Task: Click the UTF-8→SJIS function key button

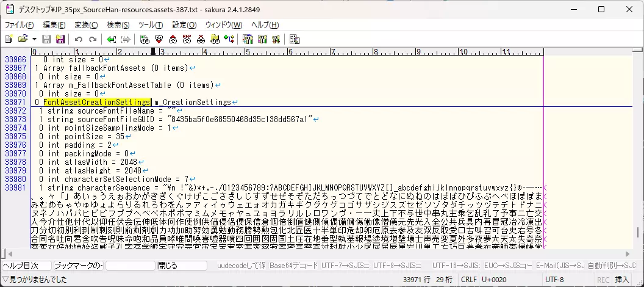Action: [397, 266]
